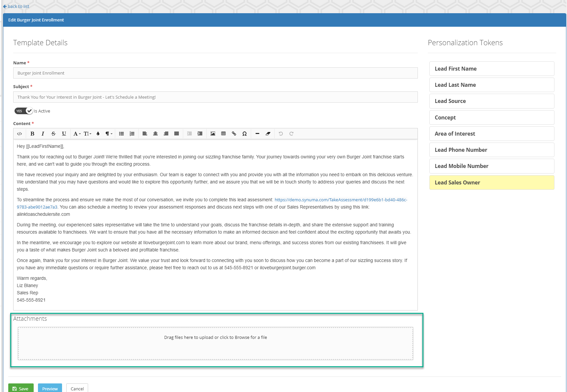This screenshot has width=567, height=392.
Task: Insert Concept token
Action: pyautogui.click(x=492, y=117)
